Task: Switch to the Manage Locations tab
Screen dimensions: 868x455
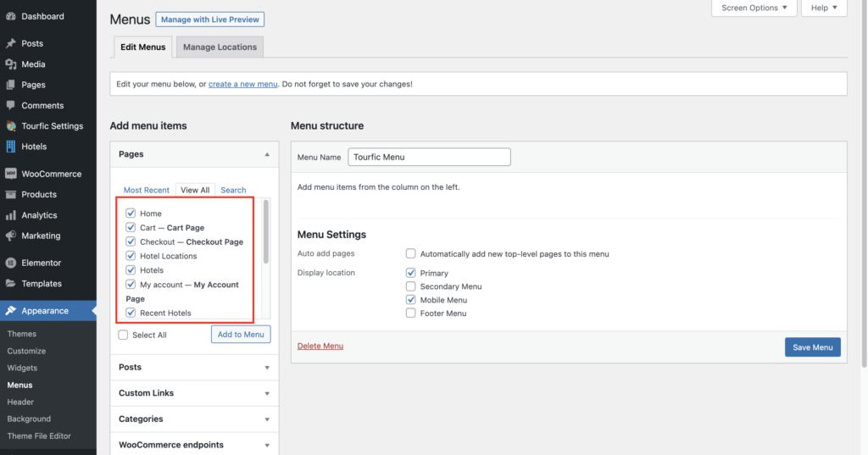Action: 220,47
